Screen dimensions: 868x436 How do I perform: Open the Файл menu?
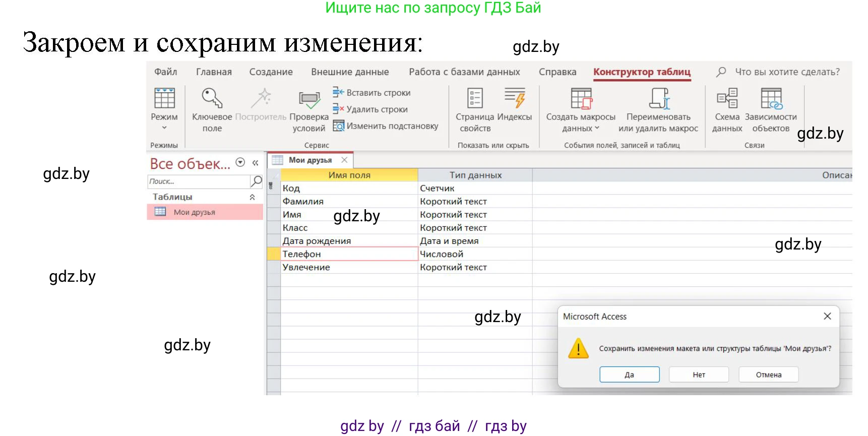(x=165, y=72)
